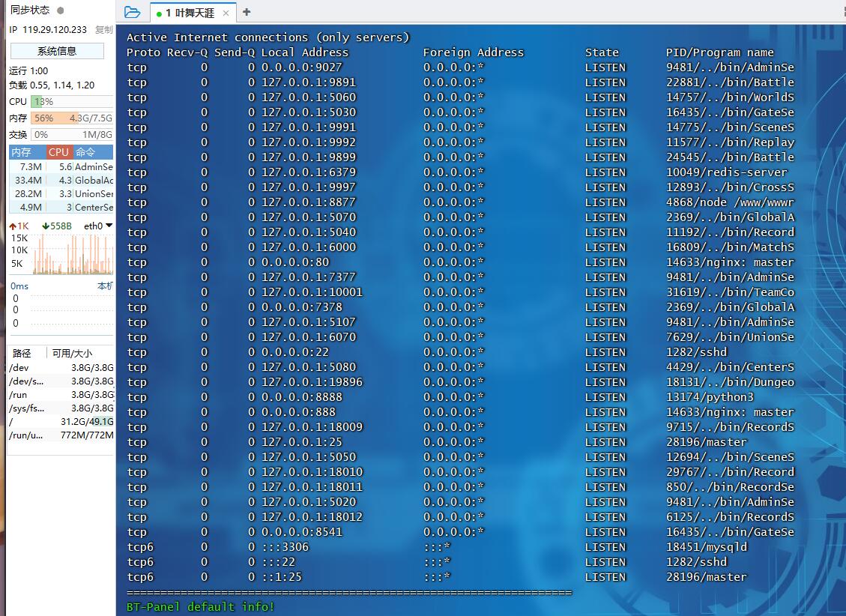Click the 同步状态 indicator dot
The height and width of the screenshot is (616, 846).
(61, 10)
